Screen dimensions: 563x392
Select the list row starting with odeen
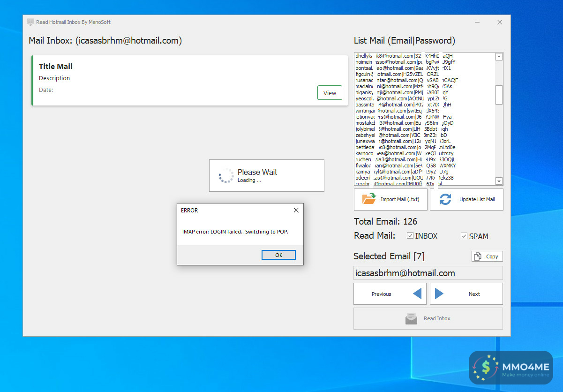click(x=425, y=178)
